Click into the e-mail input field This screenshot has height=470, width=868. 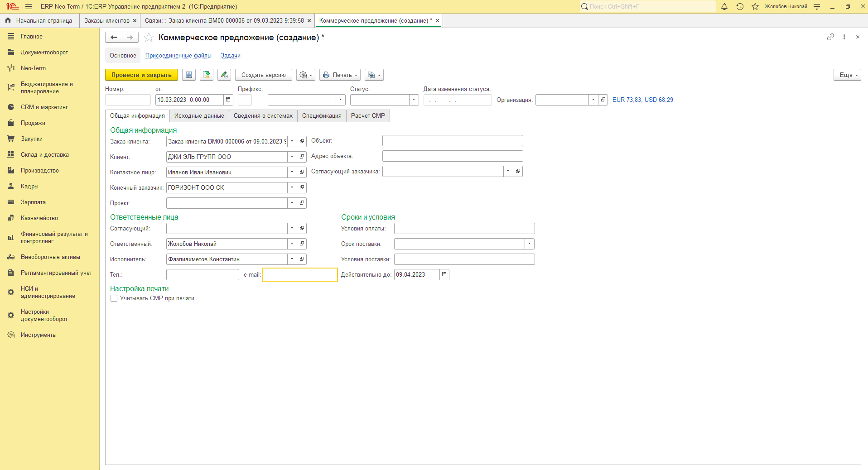coord(300,274)
